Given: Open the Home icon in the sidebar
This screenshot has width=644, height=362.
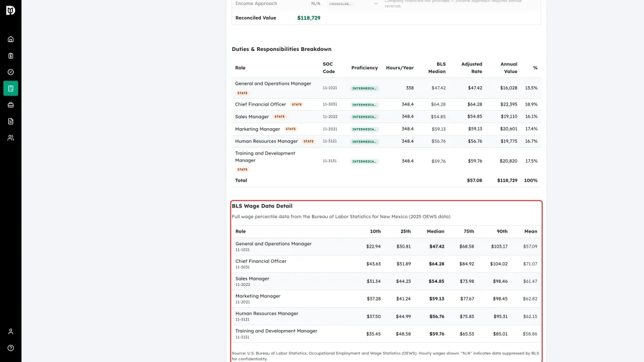Looking at the screenshot, I should coord(11,40).
